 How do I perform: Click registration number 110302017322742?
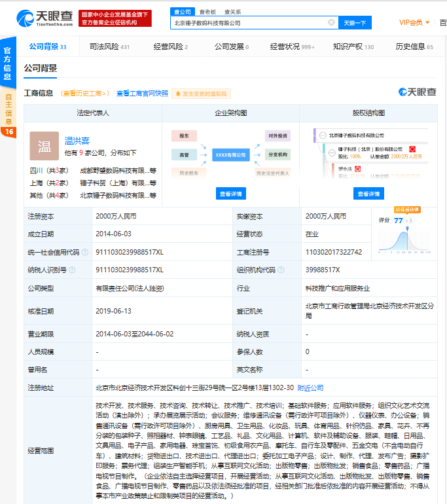[334, 252]
